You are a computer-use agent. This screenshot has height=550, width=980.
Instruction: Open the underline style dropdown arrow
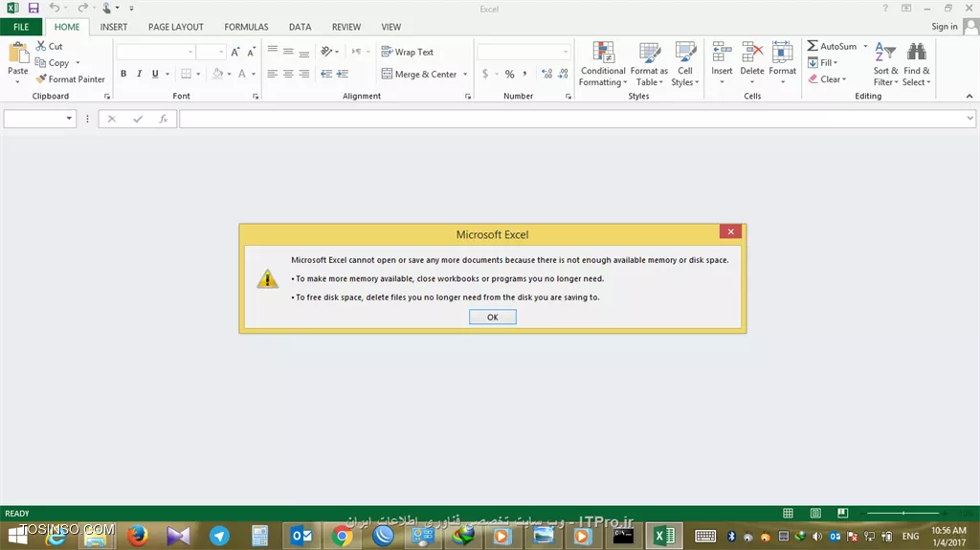167,74
